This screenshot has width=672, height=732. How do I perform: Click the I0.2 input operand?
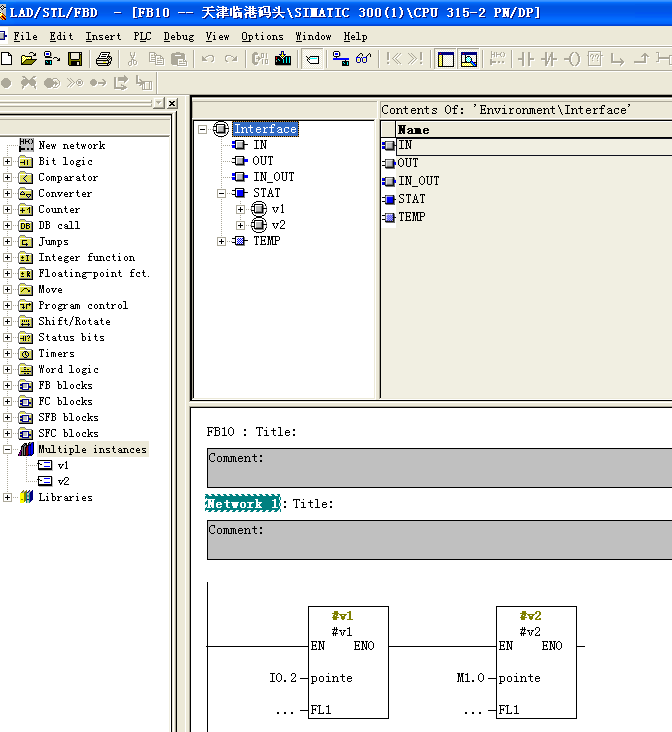click(283, 678)
